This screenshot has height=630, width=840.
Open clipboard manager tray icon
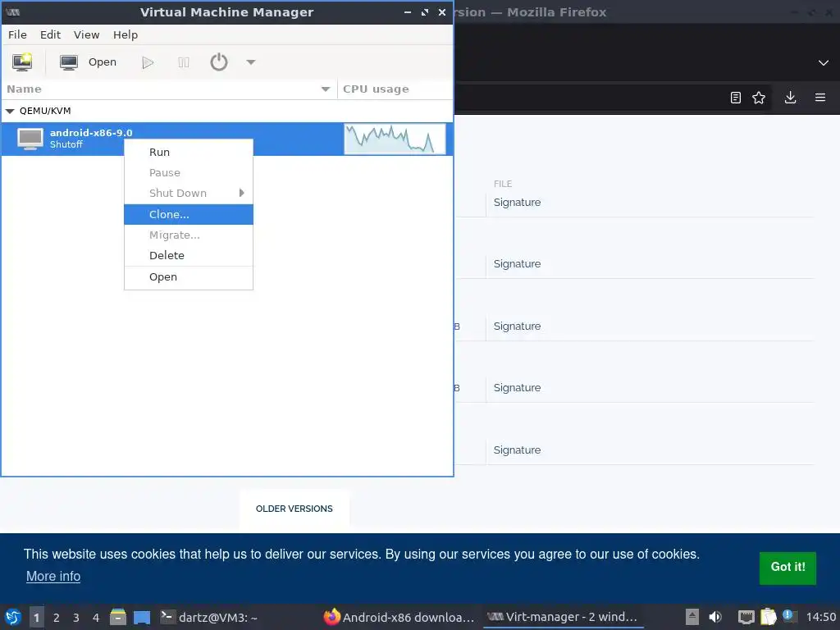[x=768, y=617]
